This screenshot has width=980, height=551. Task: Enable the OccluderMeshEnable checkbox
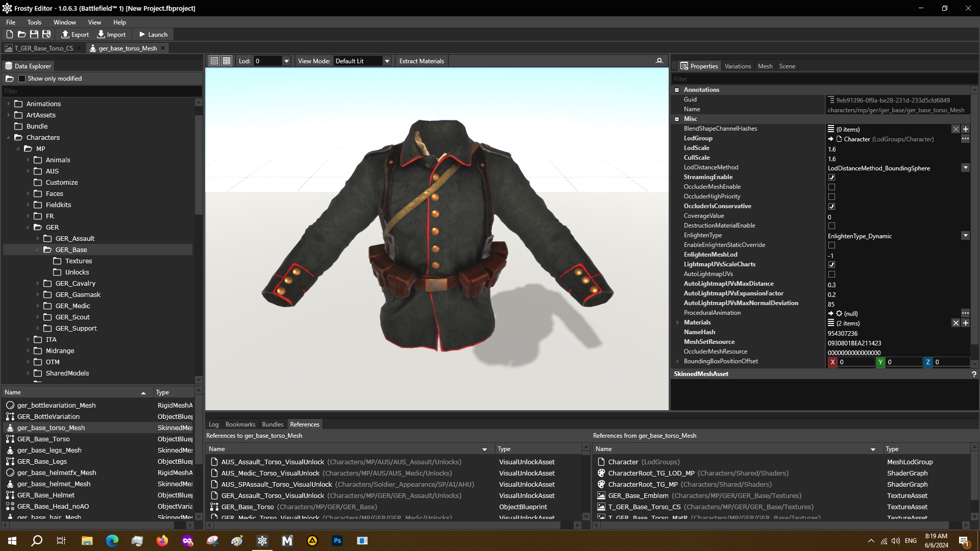(x=831, y=187)
